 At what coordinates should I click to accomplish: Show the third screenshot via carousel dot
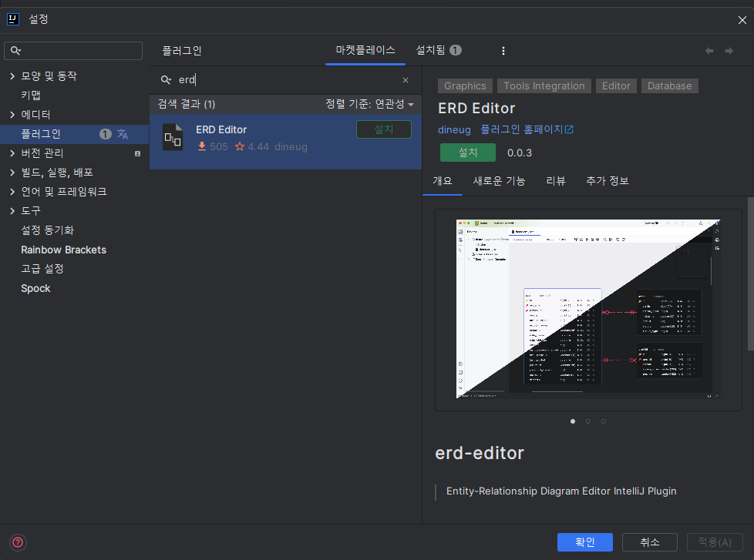pos(604,421)
